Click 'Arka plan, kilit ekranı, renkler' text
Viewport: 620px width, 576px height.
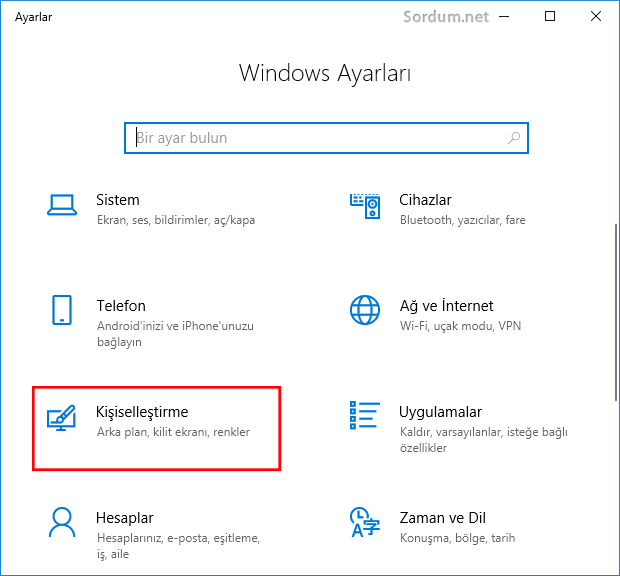(173, 432)
